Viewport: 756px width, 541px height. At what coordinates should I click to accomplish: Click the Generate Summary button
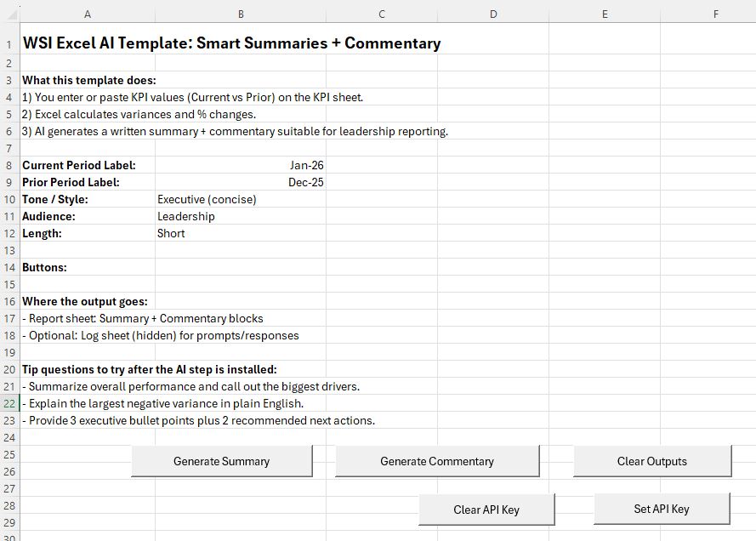pos(221,461)
